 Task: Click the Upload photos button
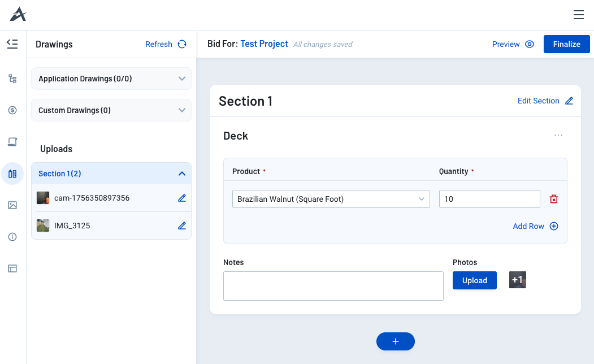(x=474, y=281)
